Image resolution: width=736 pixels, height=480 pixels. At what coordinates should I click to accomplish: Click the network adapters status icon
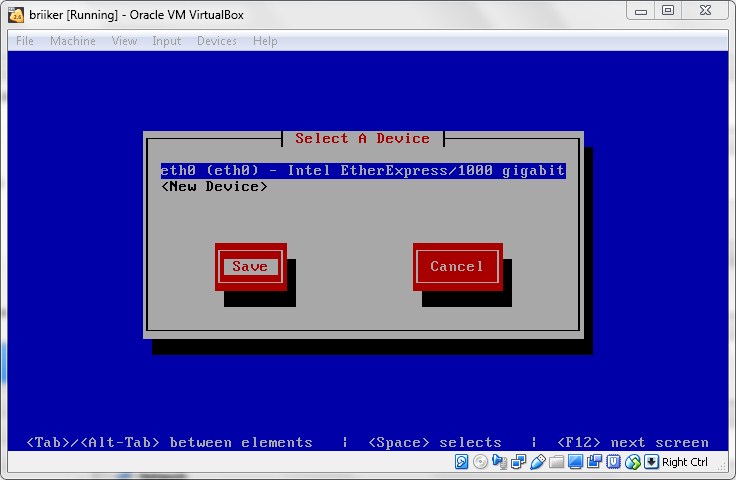pyautogui.click(x=518, y=462)
